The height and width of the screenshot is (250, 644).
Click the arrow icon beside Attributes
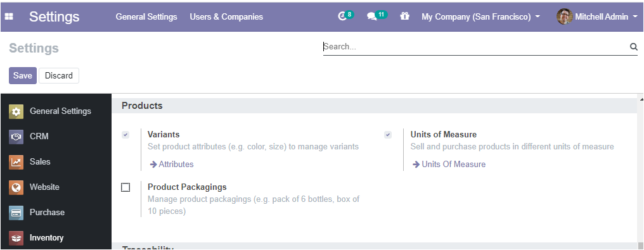coord(153,165)
